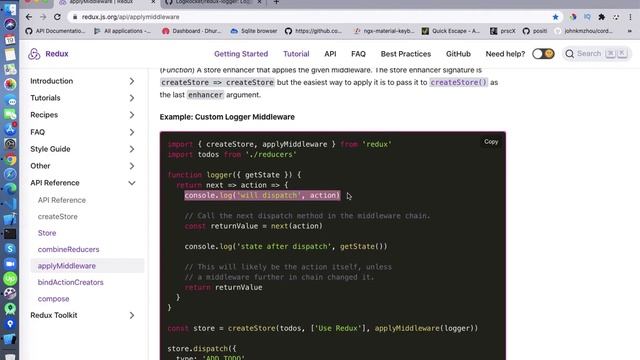Image resolution: width=640 pixels, height=360 pixels.
Task: Open All applications bookmark
Action: (x=122, y=31)
